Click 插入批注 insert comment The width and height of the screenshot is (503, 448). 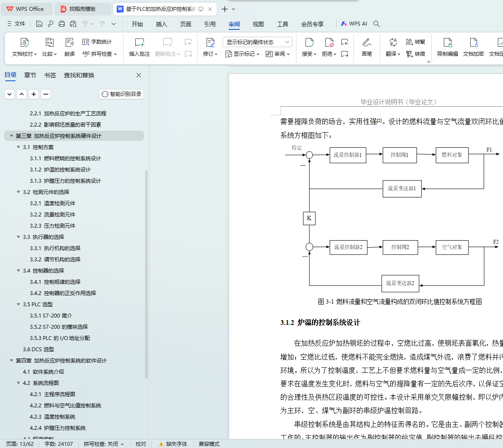tap(140, 47)
